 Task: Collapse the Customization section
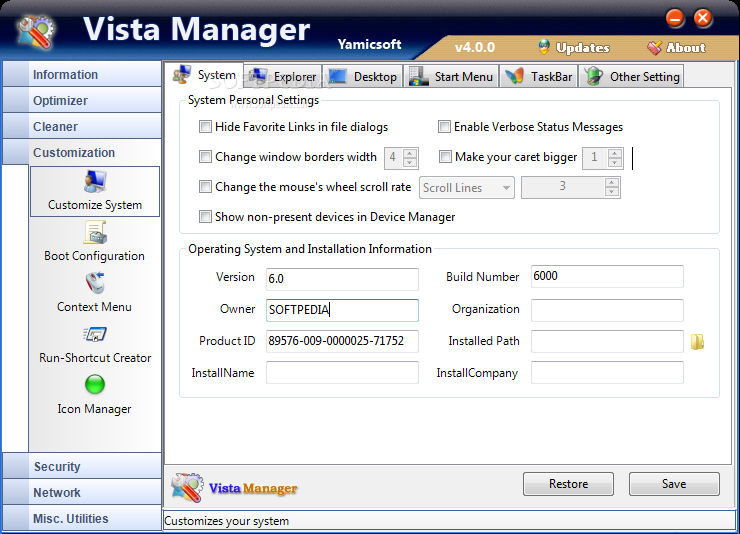(82, 152)
